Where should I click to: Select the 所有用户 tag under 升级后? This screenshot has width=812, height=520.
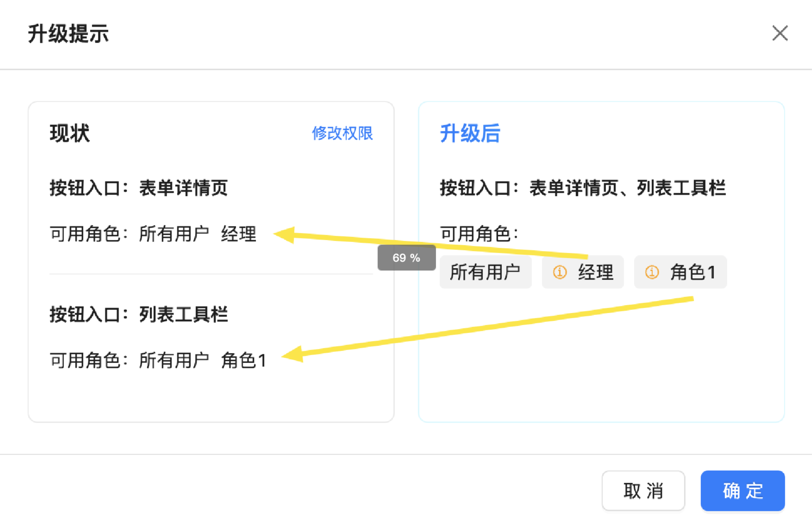click(x=485, y=272)
